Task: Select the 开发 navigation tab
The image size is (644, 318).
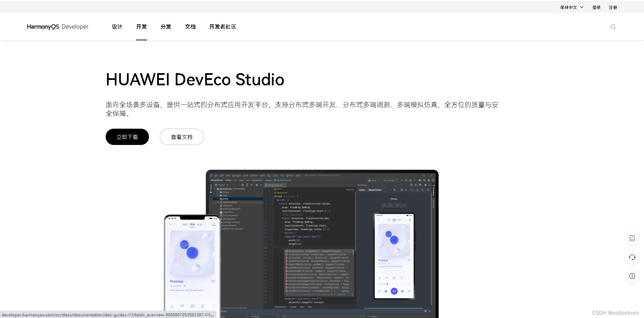Action: coord(142,27)
